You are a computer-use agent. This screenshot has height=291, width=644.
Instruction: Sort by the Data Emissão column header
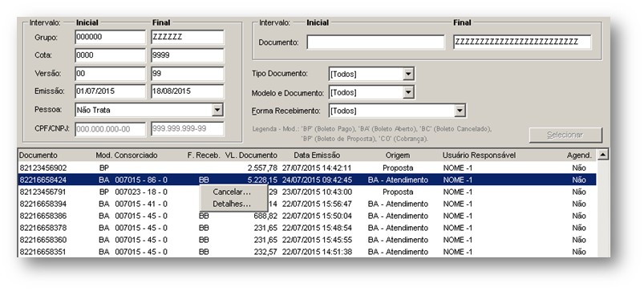pyautogui.click(x=317, y=156)
